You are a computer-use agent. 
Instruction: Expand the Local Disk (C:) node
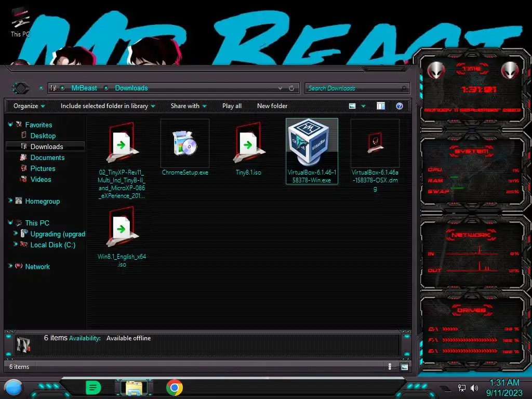coord(15,244)
